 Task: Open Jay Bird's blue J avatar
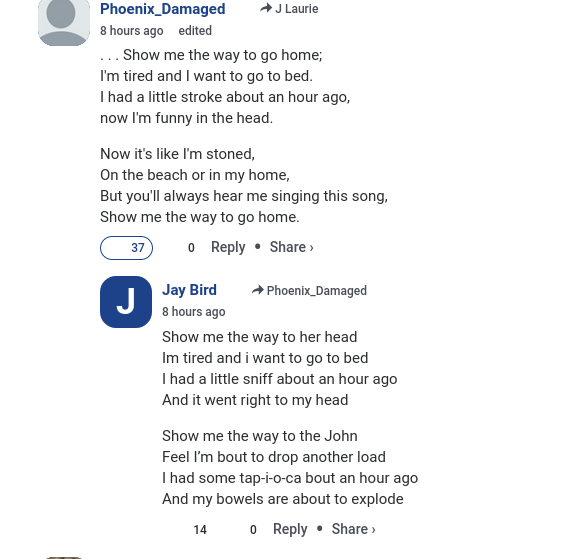pyautogui.click(x=126, y=302)
